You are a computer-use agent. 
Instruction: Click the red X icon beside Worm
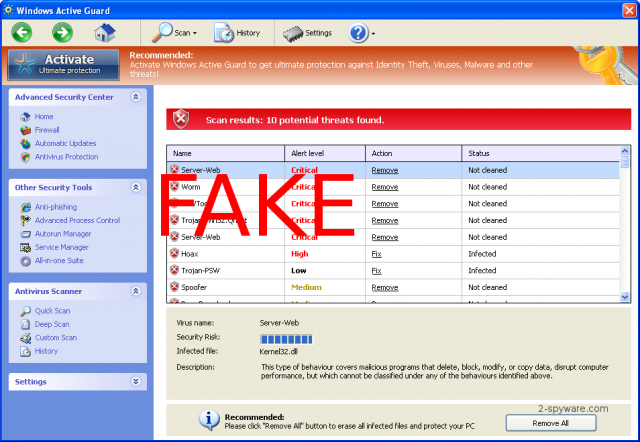point(174,187)
